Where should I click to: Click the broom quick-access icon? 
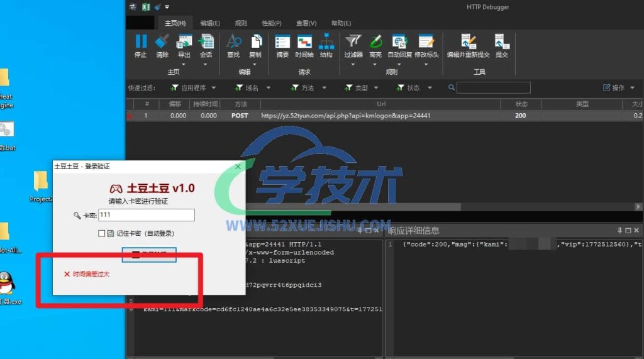[x=158, y=6]
